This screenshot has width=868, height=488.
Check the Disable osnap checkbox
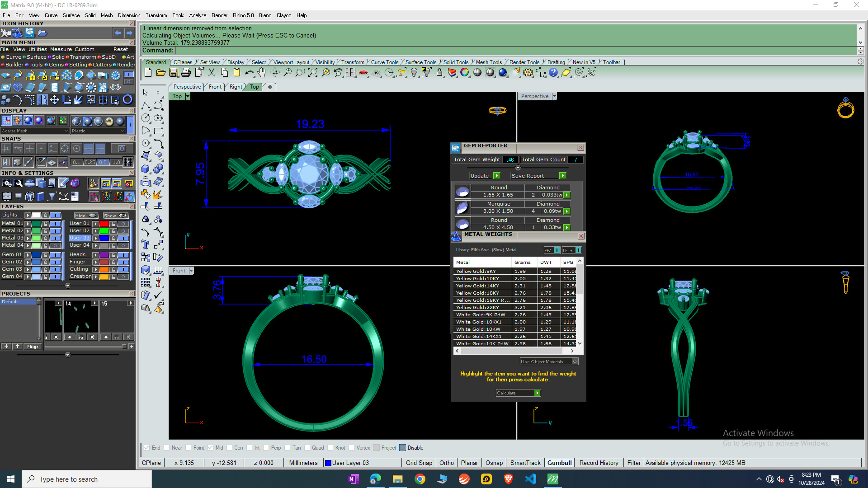(x=403, y=448)
